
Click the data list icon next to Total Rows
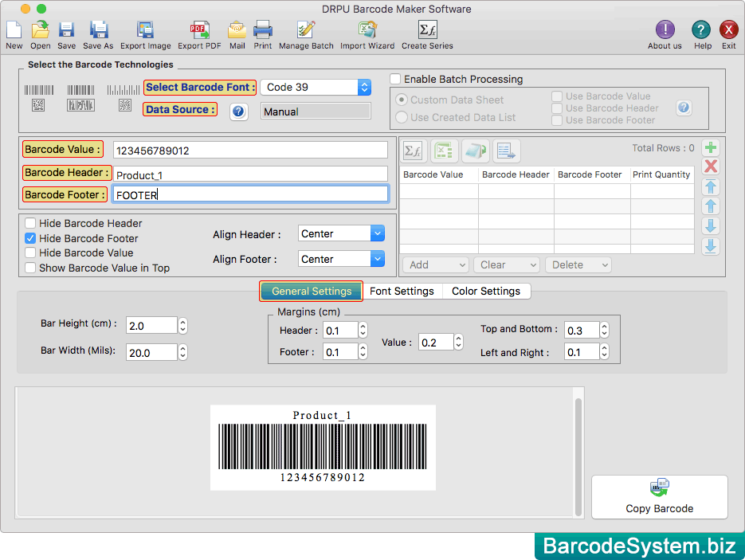[507, 151]
